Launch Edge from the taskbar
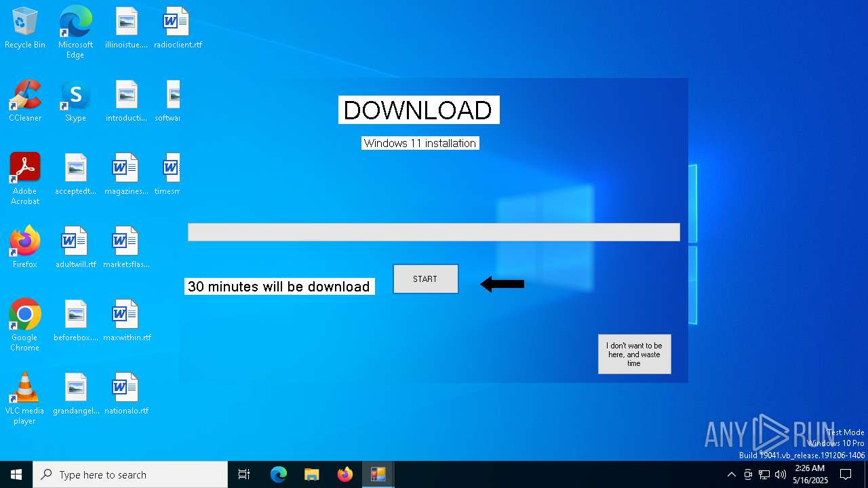This screenshot has width=868, height=488. click(x=279, y=474)
